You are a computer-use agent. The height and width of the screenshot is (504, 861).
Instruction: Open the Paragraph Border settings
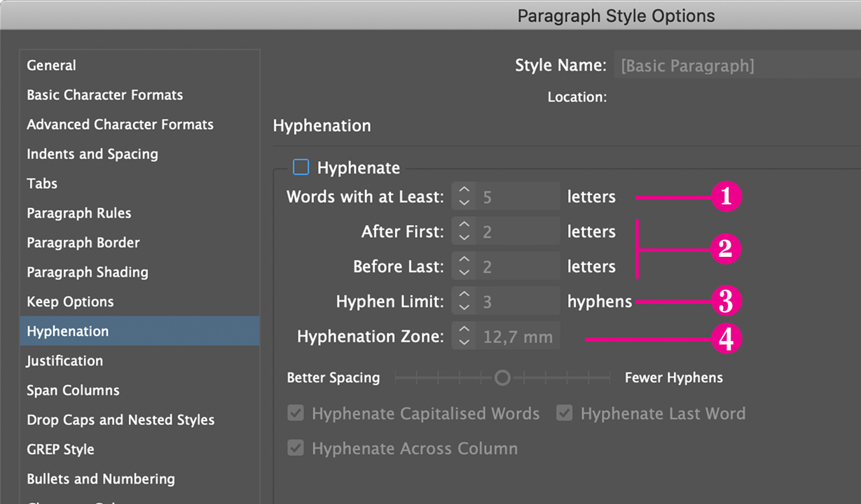click(x=83, y=242)
